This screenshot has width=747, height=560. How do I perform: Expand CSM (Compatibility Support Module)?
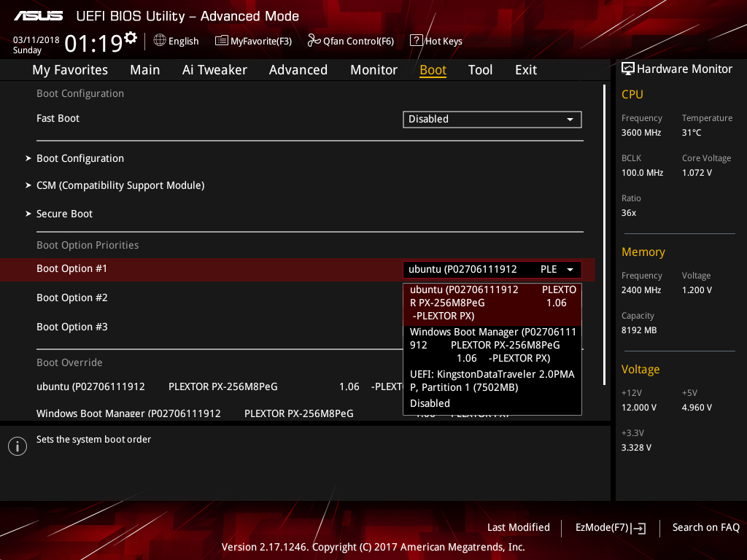tap(120, 185)
